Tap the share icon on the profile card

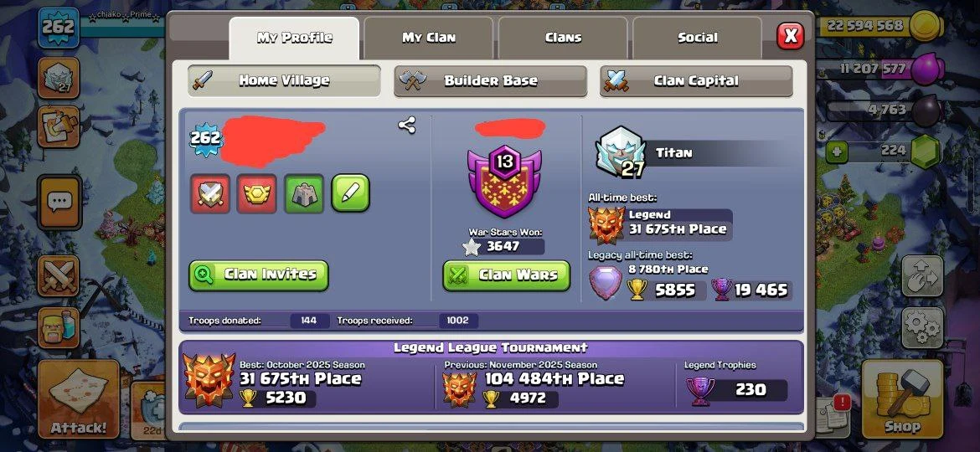[407, 126]
